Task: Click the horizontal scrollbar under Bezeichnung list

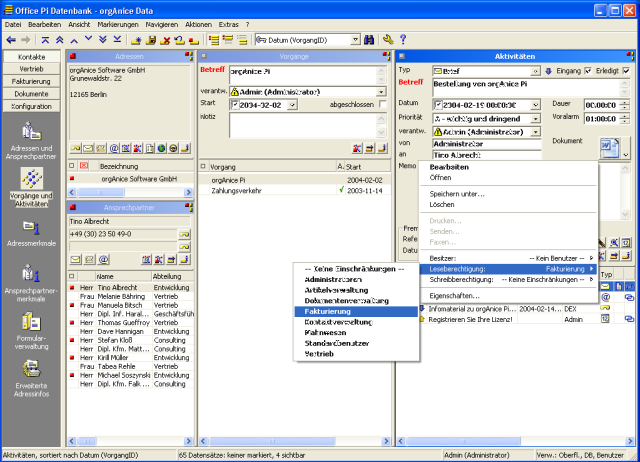Action: pos(130,192)
